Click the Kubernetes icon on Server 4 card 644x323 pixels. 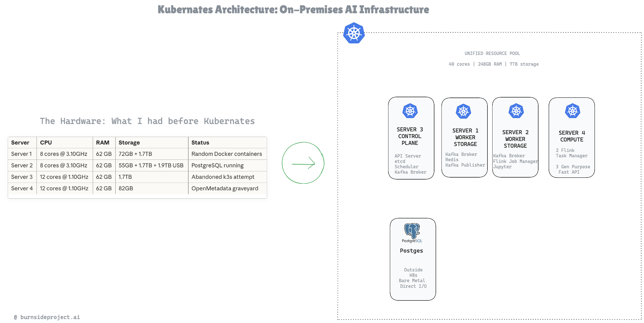(572, 111)
